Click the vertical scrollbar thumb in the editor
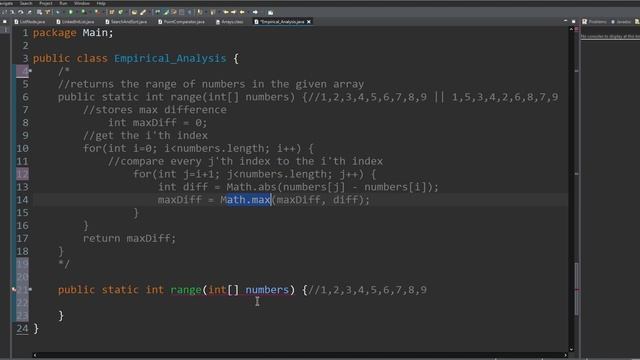Image resolution: width=640 pixels, height=360 pixels. pos(576,289)
